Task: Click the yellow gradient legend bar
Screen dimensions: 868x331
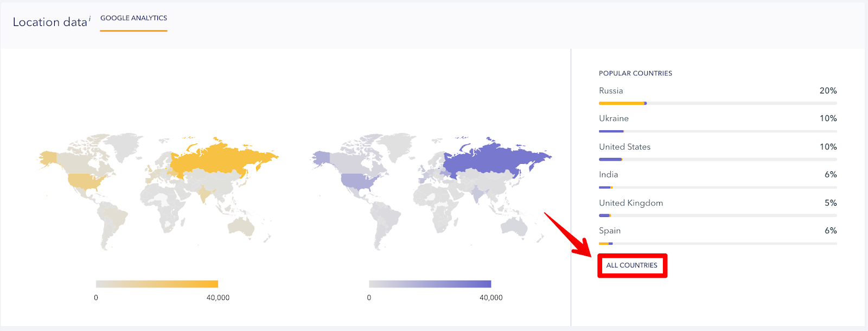Action: (x=157, y=284)
